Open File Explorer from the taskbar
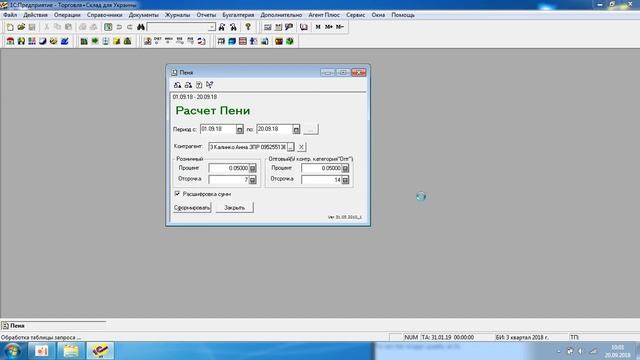 point(71,351)
